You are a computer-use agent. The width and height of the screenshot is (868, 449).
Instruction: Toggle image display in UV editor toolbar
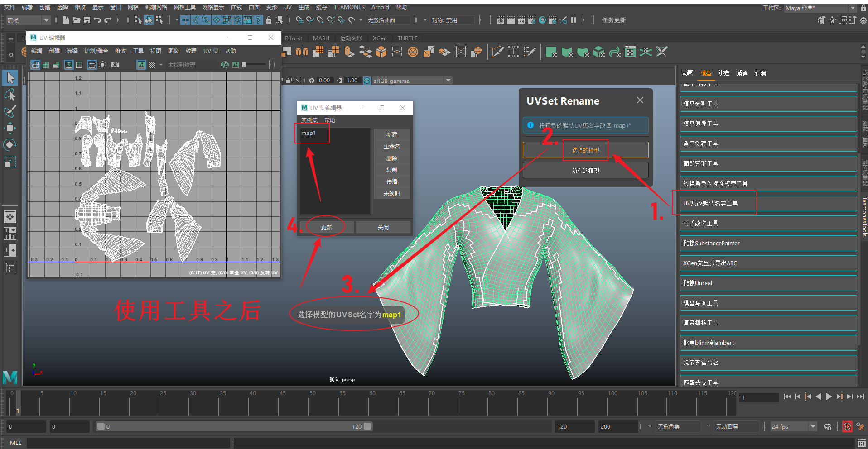(141, 65)
